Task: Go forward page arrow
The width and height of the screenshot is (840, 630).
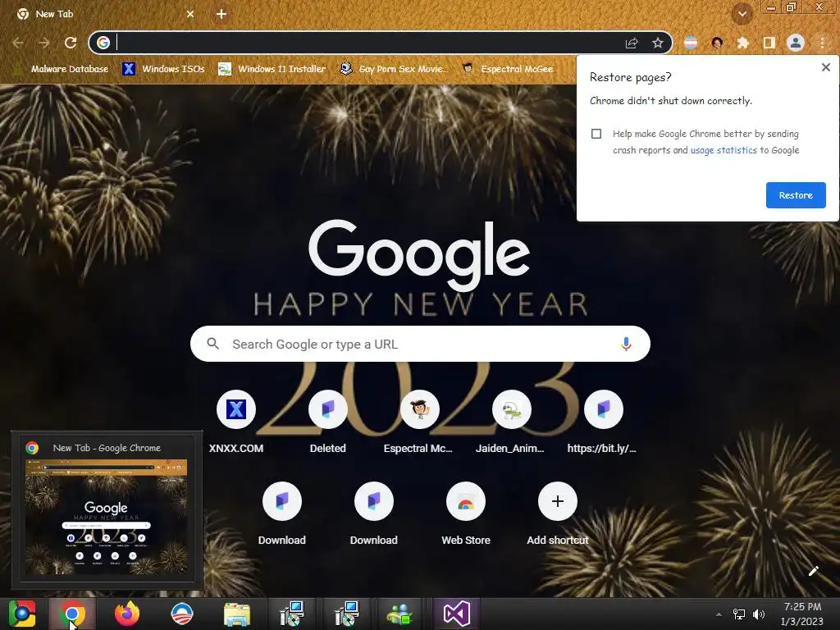Action: click(44, 43)
